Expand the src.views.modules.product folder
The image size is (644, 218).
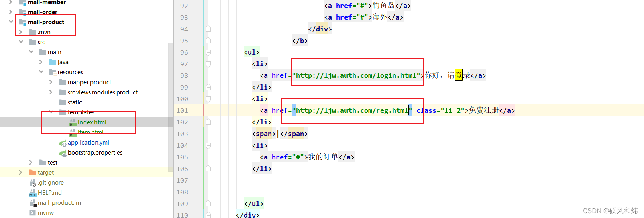tap(51, 92)
